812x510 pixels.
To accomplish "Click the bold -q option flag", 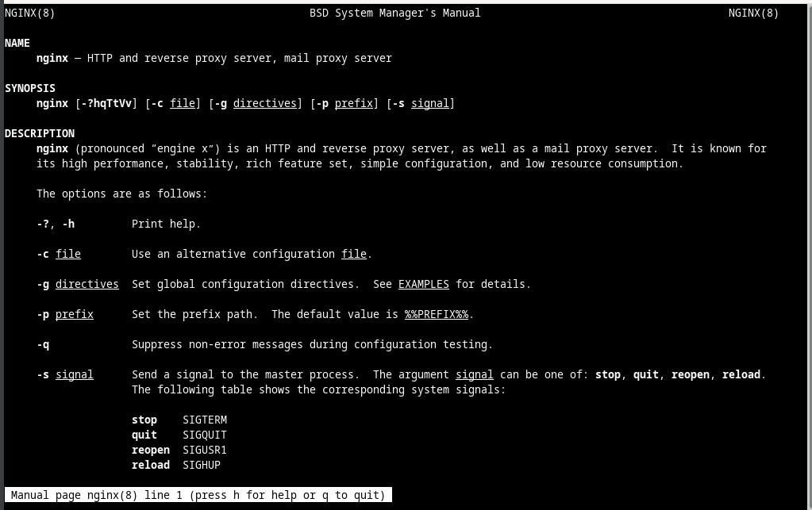I will click(x=43, y=344).
